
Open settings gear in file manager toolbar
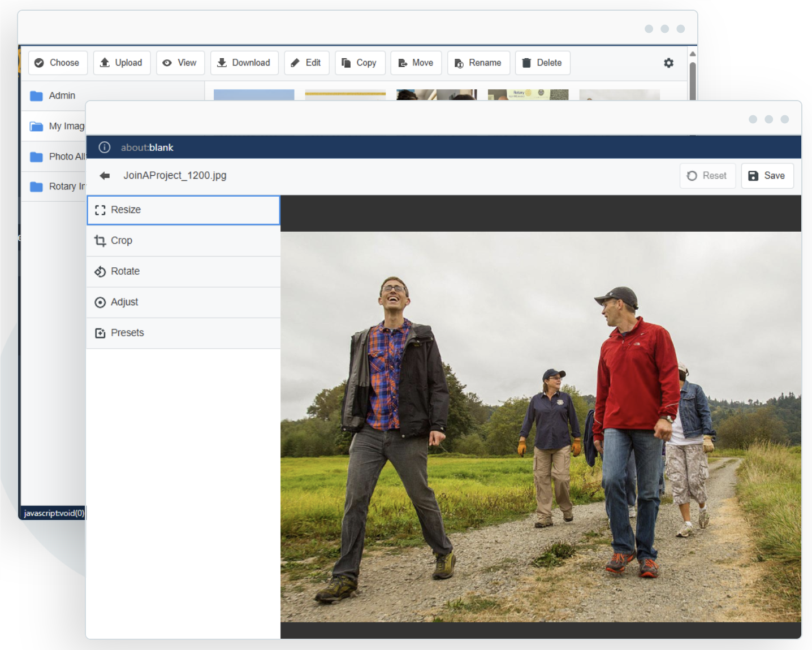[x=668, y=63]
